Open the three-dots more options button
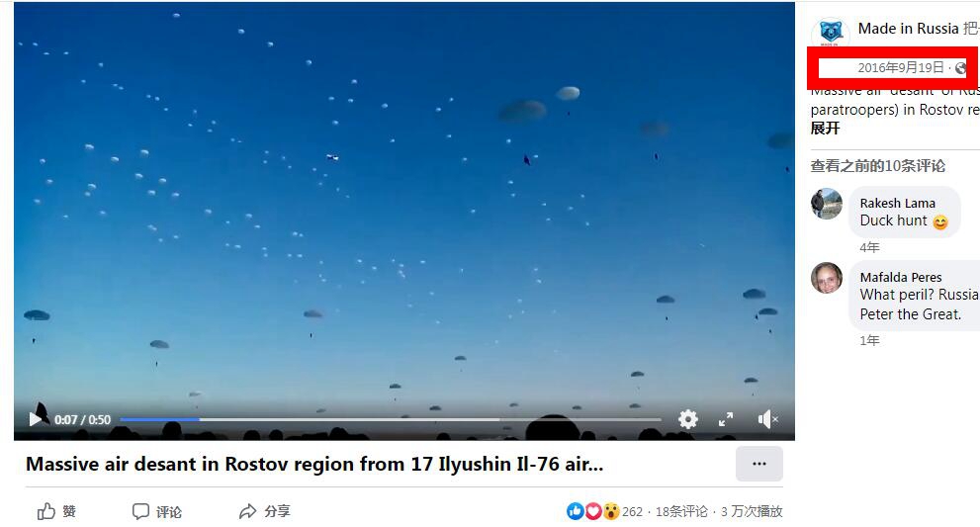980x527 pixels. (x=758, y=464)
